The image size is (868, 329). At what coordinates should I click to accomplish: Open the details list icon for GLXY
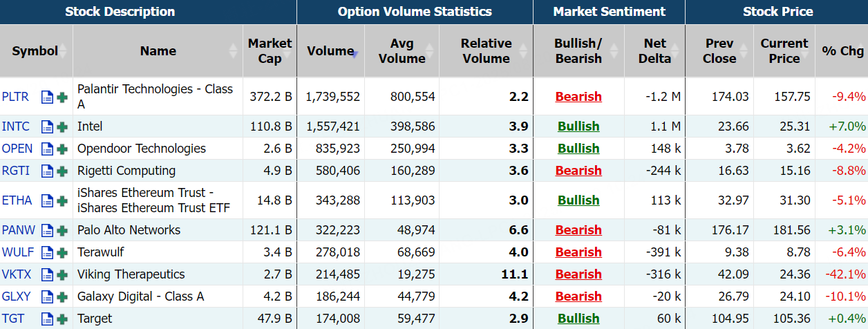point(47,297)
